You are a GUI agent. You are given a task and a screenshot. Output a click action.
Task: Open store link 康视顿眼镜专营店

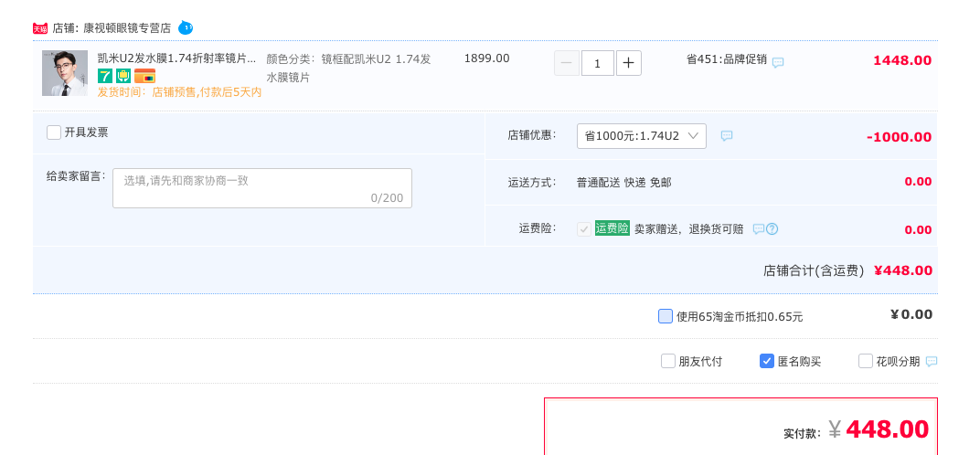tap(127, 28)
